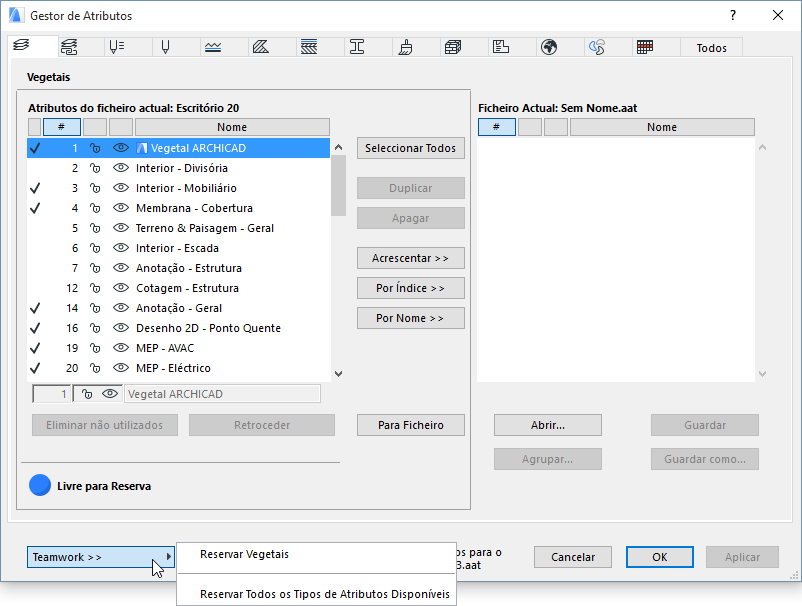Open the help question mark button
Viewport: 802px width, 606px height.
[733, 15]
